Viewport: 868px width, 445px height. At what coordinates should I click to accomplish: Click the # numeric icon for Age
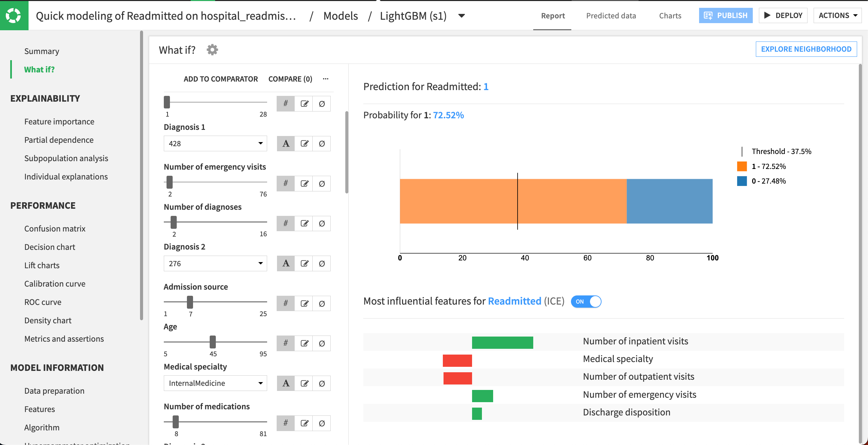click(285, 343)
